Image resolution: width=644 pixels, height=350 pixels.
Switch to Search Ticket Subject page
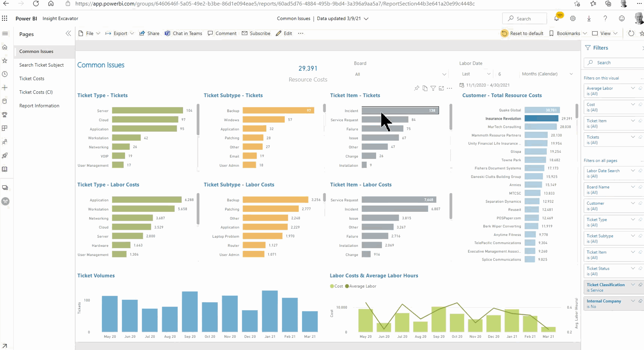(x=41, y=65)
